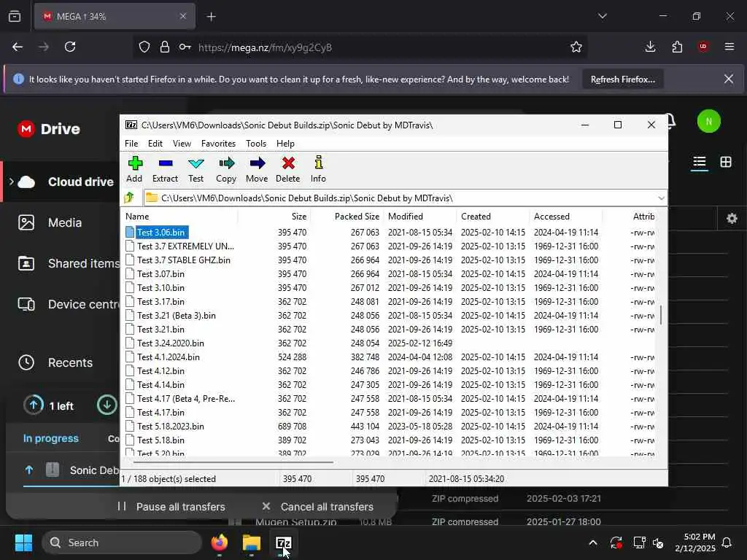Image resolution: width=747 pixels, height=560 pixels.
Task: Dismiss the Firefox refresh notification bar
Action: coord(729,79)
